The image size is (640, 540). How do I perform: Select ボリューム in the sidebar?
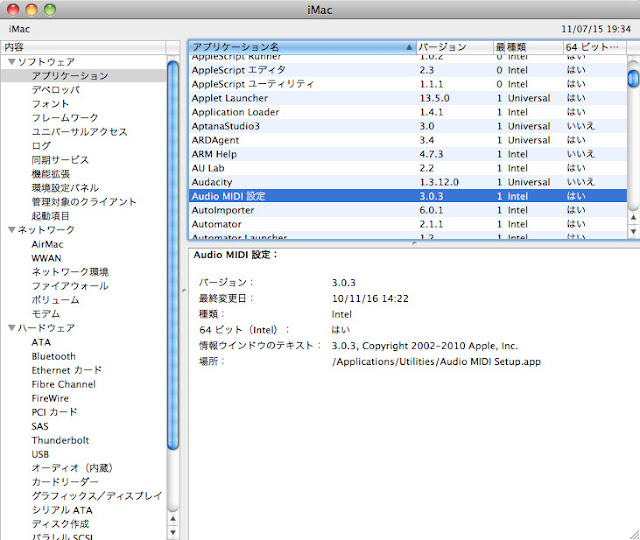[x=56, y=300]
